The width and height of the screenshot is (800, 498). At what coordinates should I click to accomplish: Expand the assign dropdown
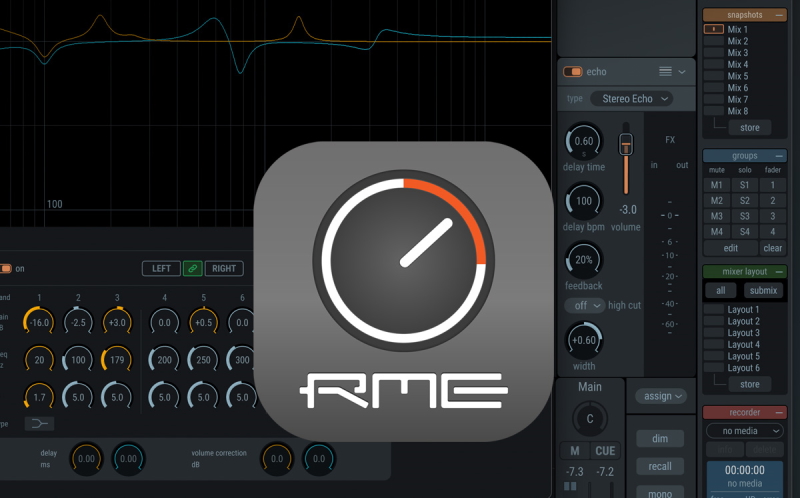click(664, 396)
